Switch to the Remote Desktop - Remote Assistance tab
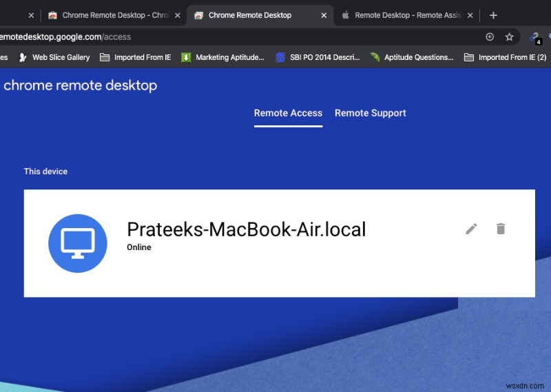 pos(407,15)
